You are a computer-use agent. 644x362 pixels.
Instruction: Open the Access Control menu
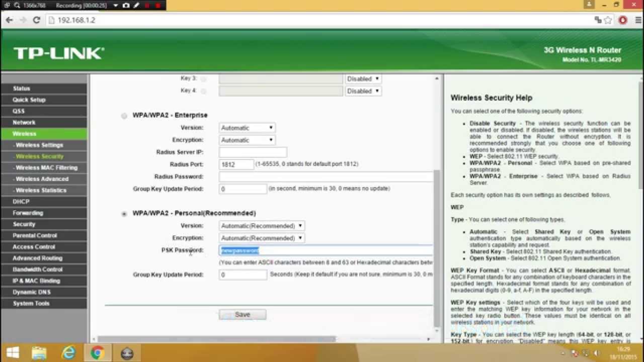click(44, 247)
